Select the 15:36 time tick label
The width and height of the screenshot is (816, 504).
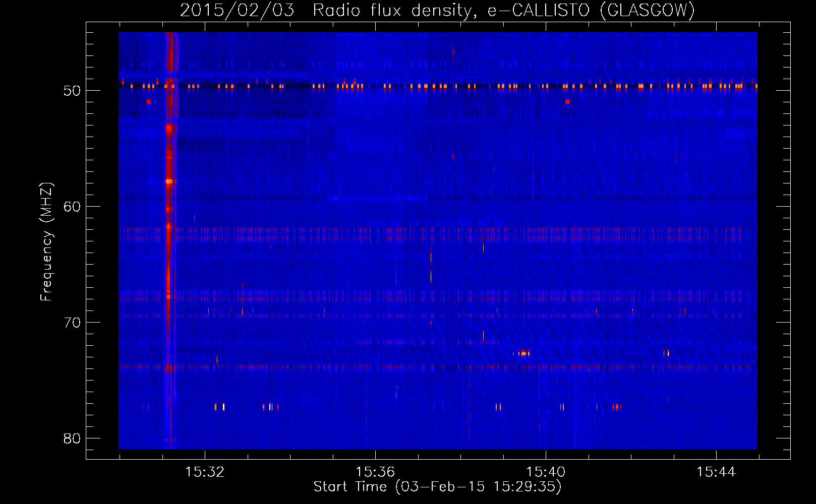point(375,472)
